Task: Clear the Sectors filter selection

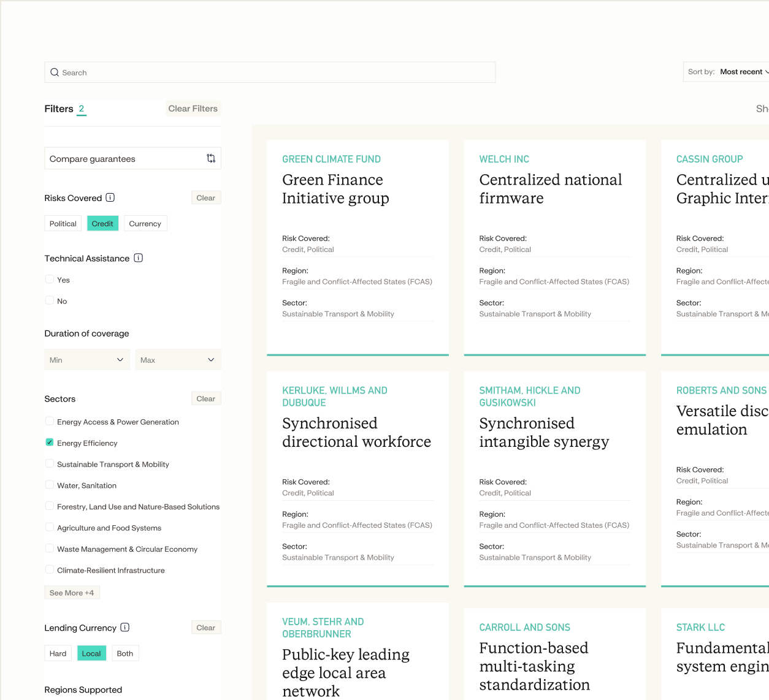Action: click(206, 398)
